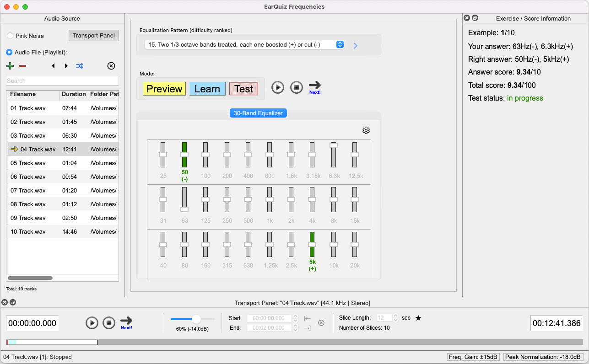Click the 25 Hz band slider
This screenshot has width=589, height=364.
point(163,155)
